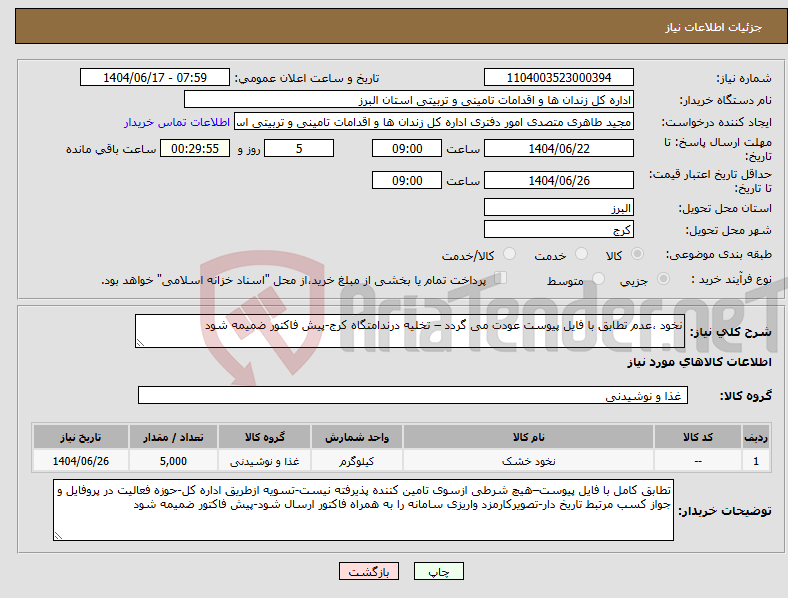788x598 pixels.
Task: Toggle the اسناد خزانه اسلامی payment checkbox
Action: click(x=501, y=278)
